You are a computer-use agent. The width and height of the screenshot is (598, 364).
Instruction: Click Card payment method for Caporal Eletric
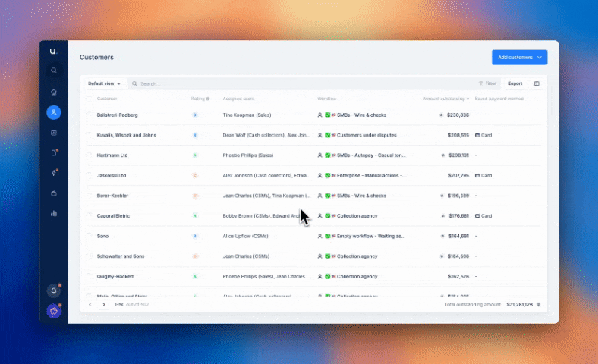point(483,215)
